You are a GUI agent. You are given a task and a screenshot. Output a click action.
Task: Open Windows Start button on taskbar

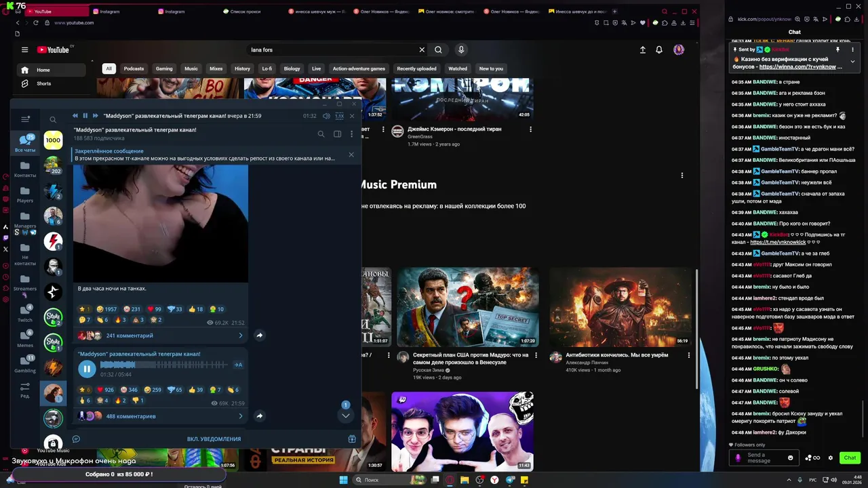pyautogui.click(x=343, y=480)
